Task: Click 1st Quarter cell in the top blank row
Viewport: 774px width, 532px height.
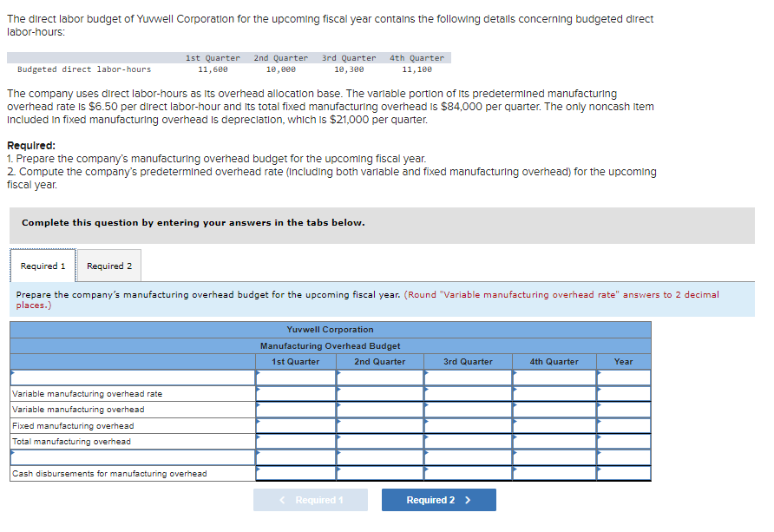Action: 296,378
